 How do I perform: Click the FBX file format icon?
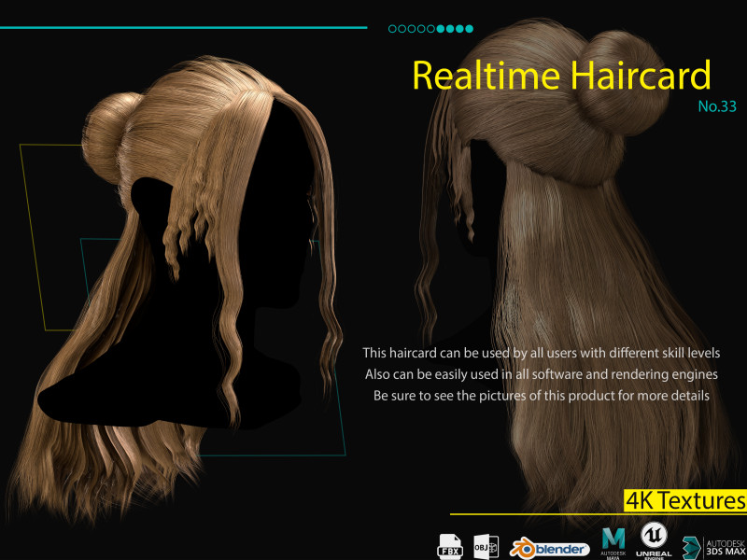[450, 545]
